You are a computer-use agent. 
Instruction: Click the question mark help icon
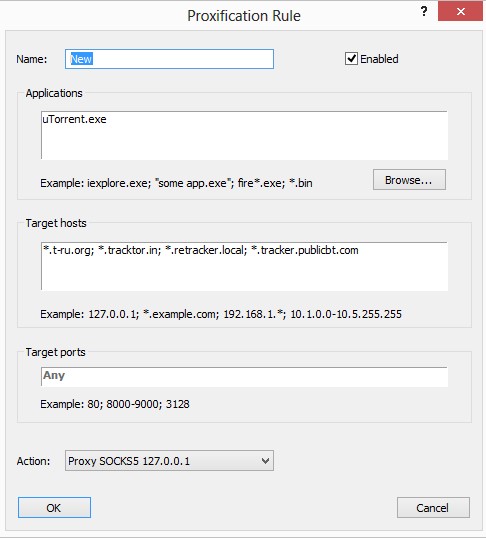click(x=424, y=11)
